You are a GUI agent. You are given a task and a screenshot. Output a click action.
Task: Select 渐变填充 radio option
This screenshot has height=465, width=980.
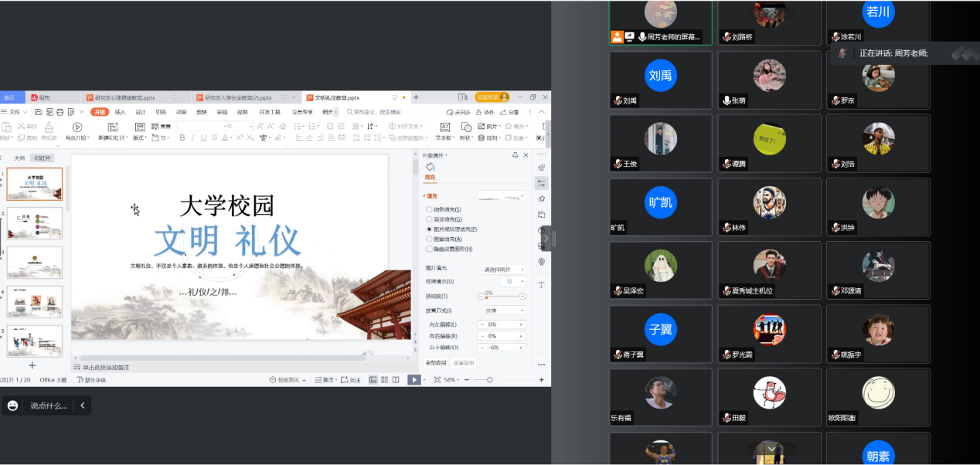tap(430, 219)
